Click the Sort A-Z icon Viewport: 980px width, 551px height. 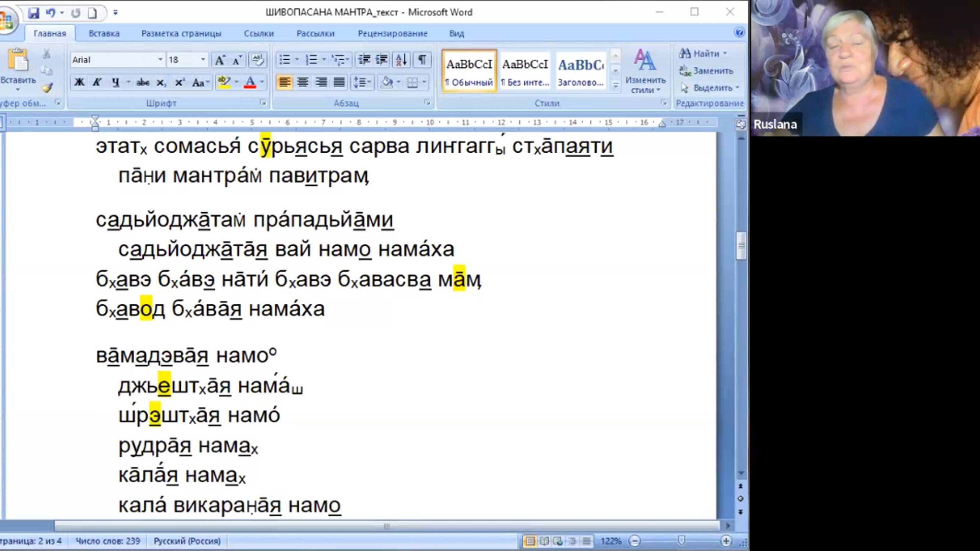pos(401,60)
